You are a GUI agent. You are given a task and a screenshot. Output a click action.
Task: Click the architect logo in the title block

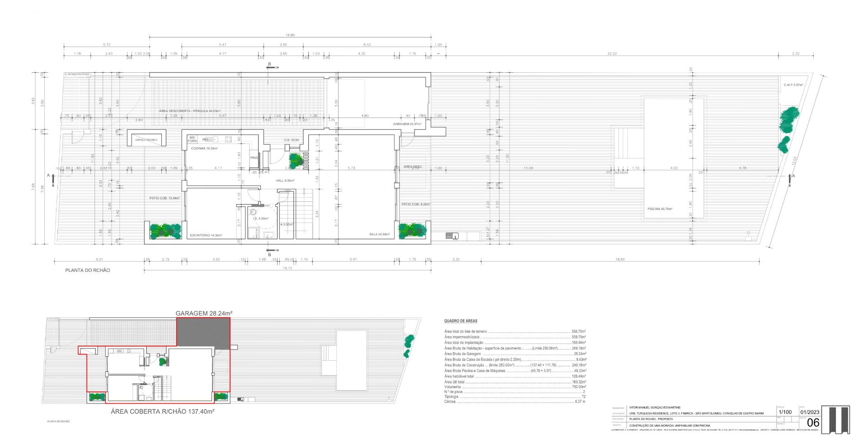click(x=836, y=420)
